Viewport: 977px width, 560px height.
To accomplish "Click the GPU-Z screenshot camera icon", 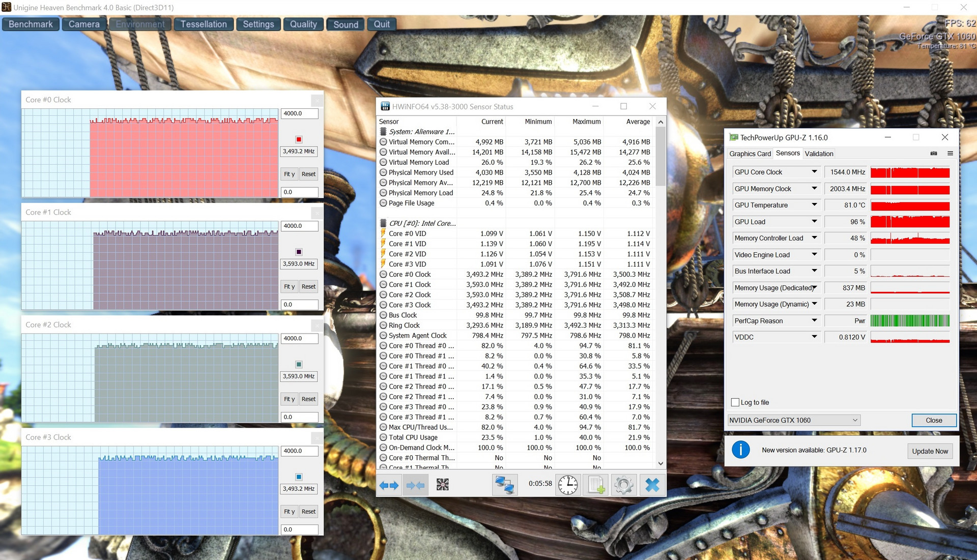I will pos(934,154).
